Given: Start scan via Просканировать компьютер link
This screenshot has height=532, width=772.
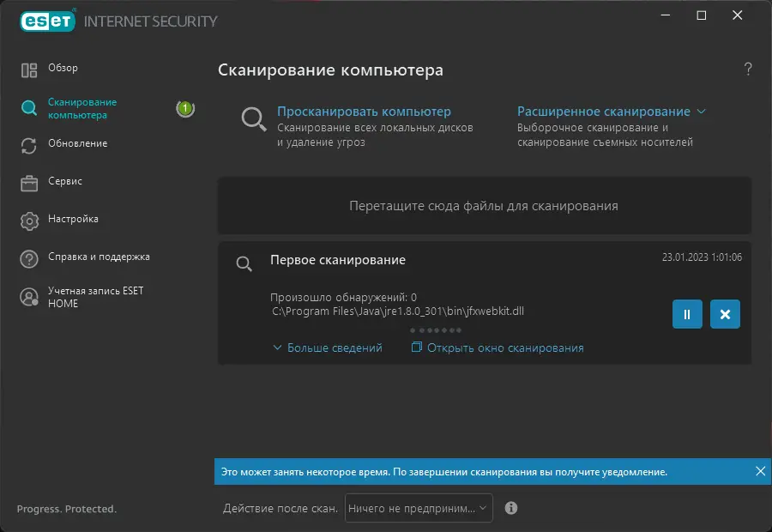Looking at the screenshot, I should (x=364, y=112).
